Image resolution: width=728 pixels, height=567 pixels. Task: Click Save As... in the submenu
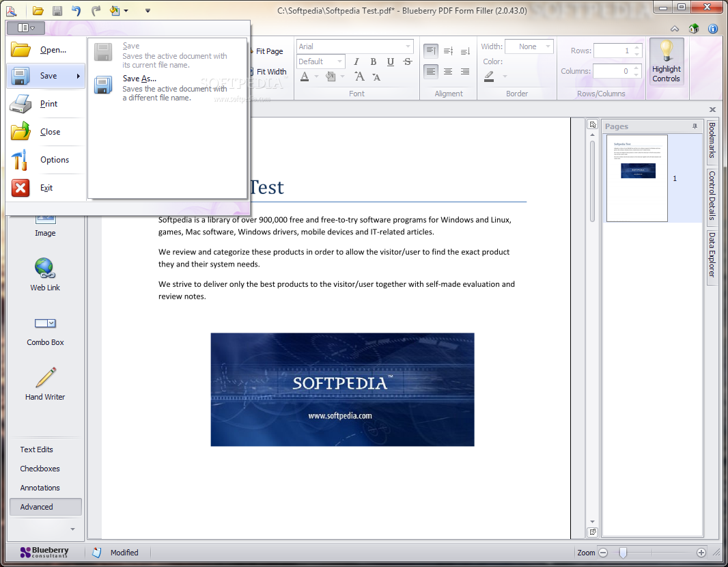click(167, 87)
